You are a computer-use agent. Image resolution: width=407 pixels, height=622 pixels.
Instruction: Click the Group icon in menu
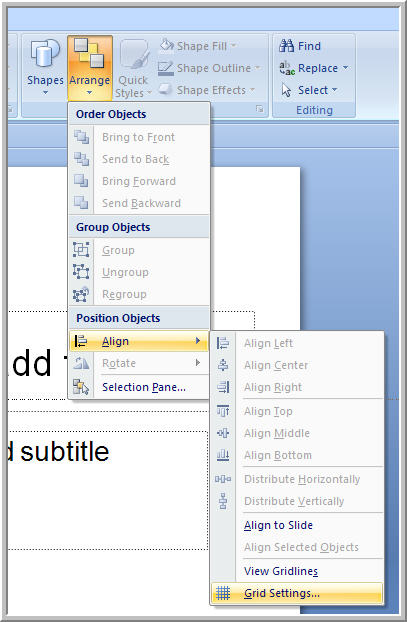coord(81,250)
